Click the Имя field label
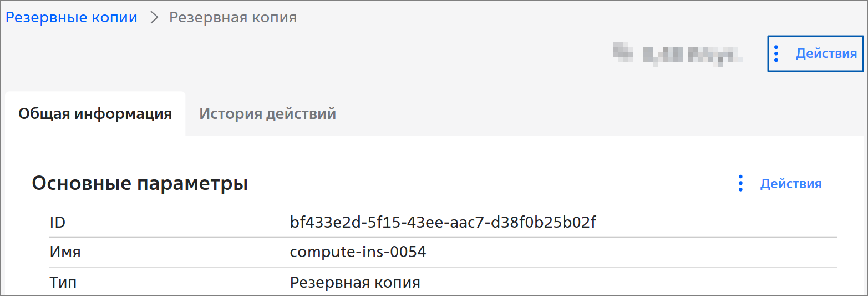 click(x=65, y=252)
